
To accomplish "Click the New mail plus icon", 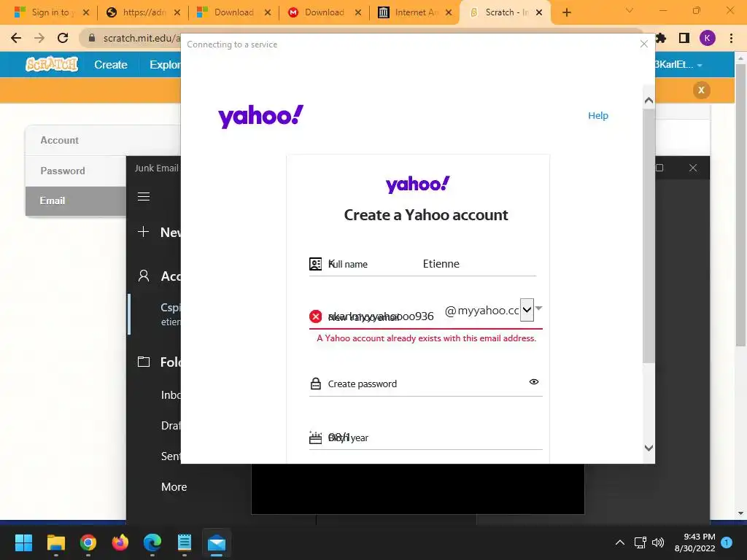I will pyautogui.click(x=144, y=232).
